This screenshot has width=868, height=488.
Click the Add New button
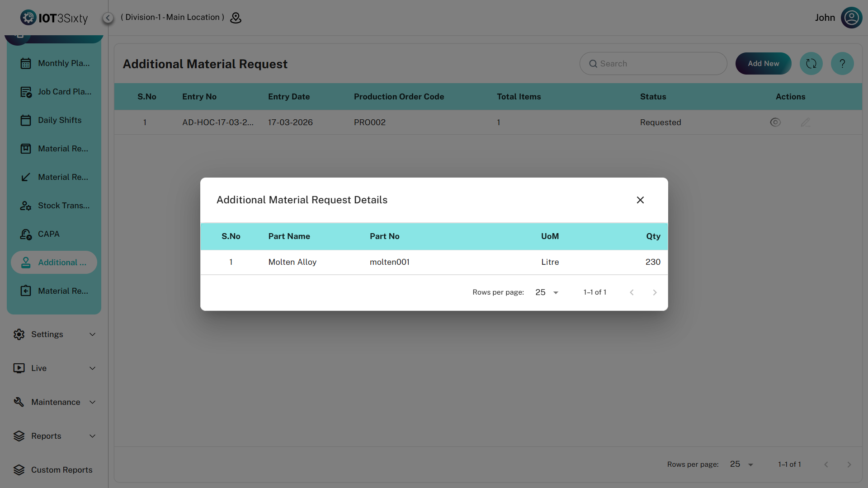(763, 64)
